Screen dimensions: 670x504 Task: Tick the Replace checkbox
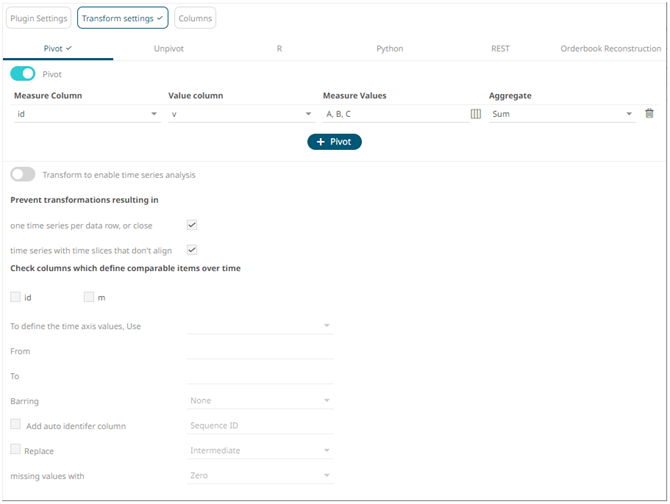[x=15, y=449]
